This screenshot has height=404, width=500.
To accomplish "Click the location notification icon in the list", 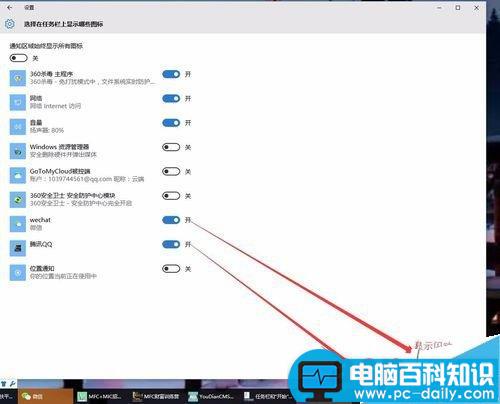I will pyautogui.click(x=18, y=273).
